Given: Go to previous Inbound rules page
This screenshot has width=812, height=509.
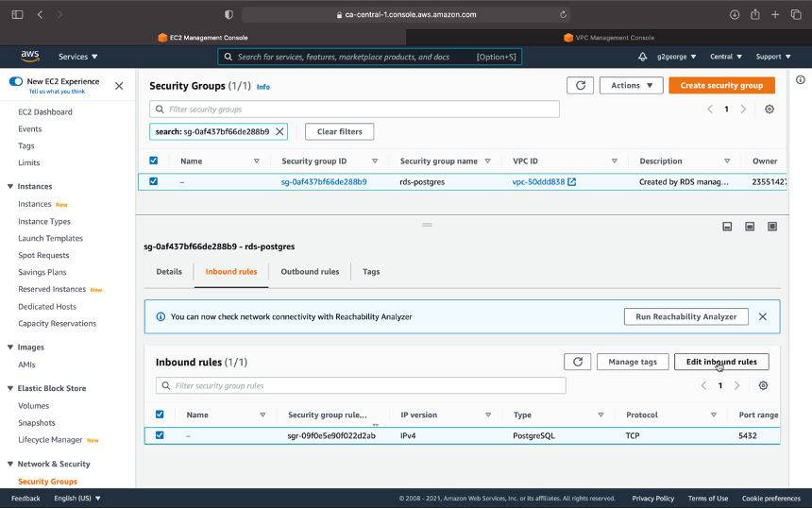Looking at the screenshot, I should click(703, 385).
